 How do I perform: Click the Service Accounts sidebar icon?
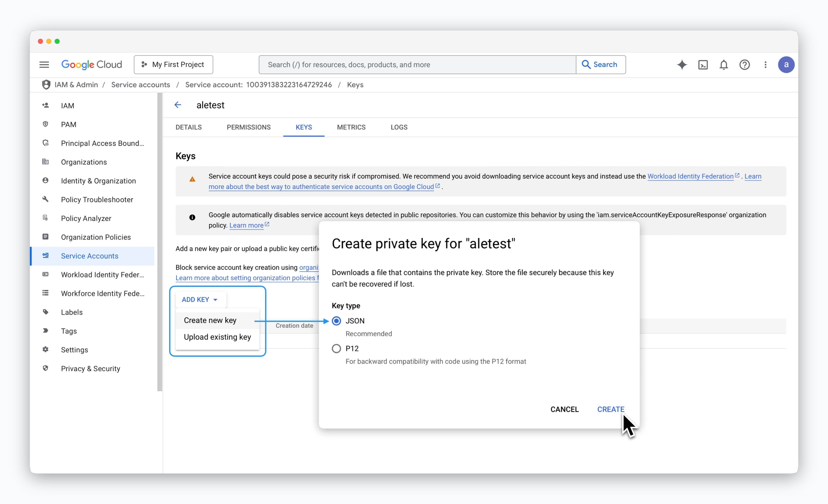point(45,256)
